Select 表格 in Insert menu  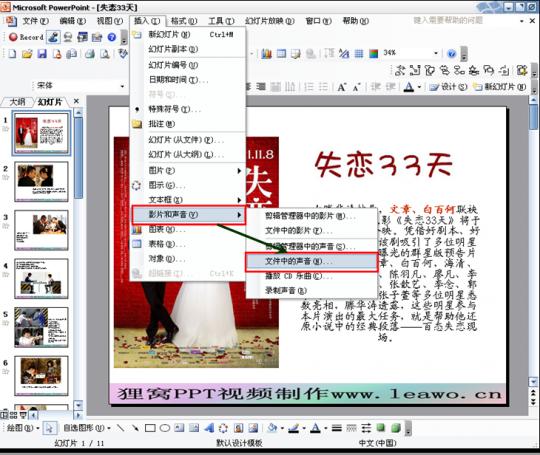click(x=188, y=244)
